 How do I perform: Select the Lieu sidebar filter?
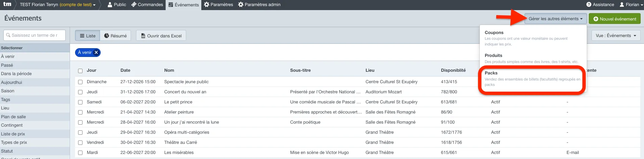click(35, 108)
